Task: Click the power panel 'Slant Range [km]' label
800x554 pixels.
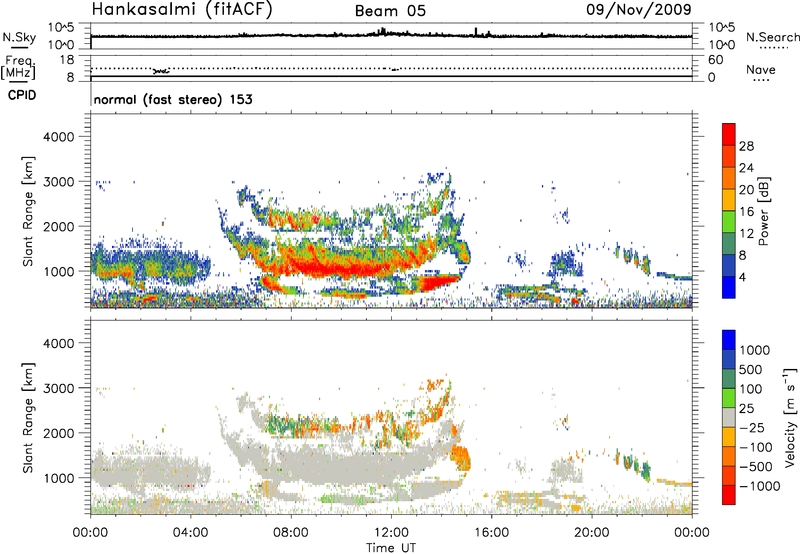Action: (x=28, y=211)
